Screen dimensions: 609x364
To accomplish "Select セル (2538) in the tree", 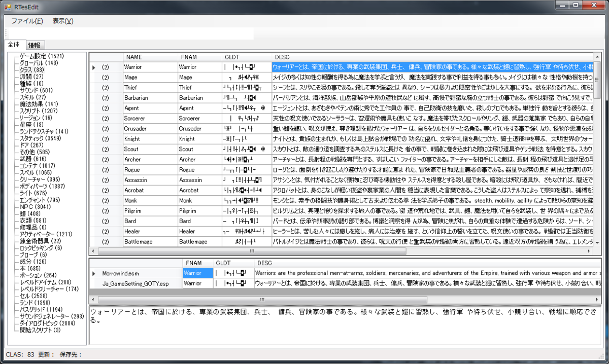I will tap(33, 296).
